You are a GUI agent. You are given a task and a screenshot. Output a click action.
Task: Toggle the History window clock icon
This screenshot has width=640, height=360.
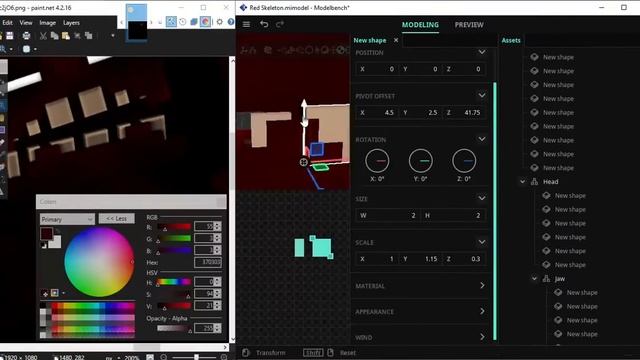click(182, 22)
